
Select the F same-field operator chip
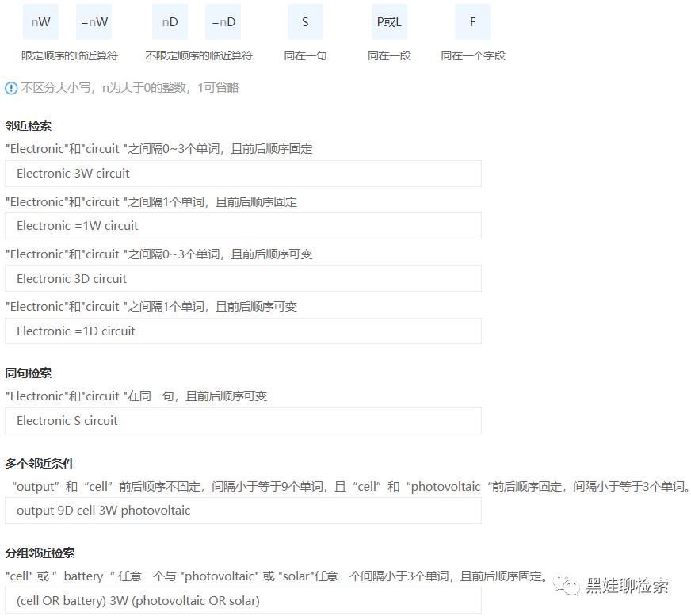coord(472,21)
